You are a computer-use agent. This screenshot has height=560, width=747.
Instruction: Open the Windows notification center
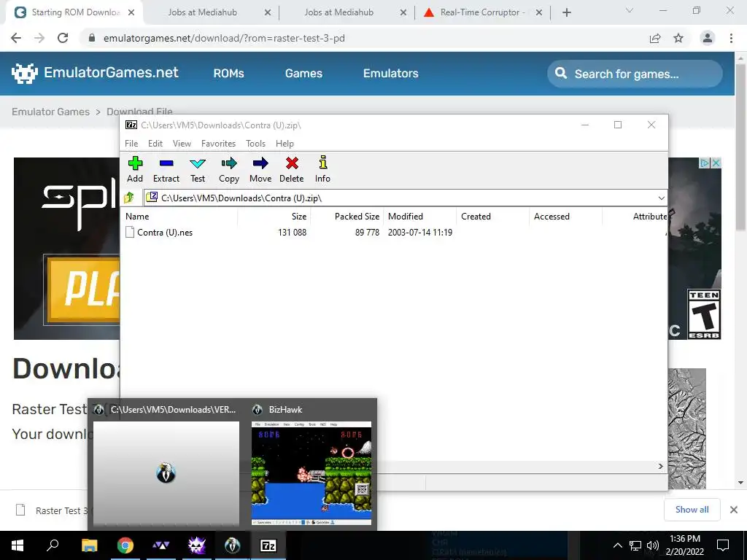(x=723, y=545)
